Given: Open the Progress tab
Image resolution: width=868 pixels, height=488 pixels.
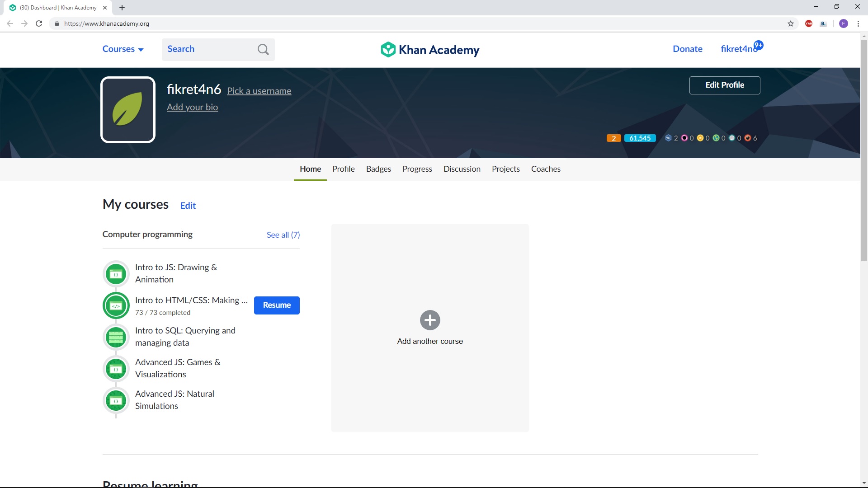Looking at the screenshot, I should pos(417,169).
